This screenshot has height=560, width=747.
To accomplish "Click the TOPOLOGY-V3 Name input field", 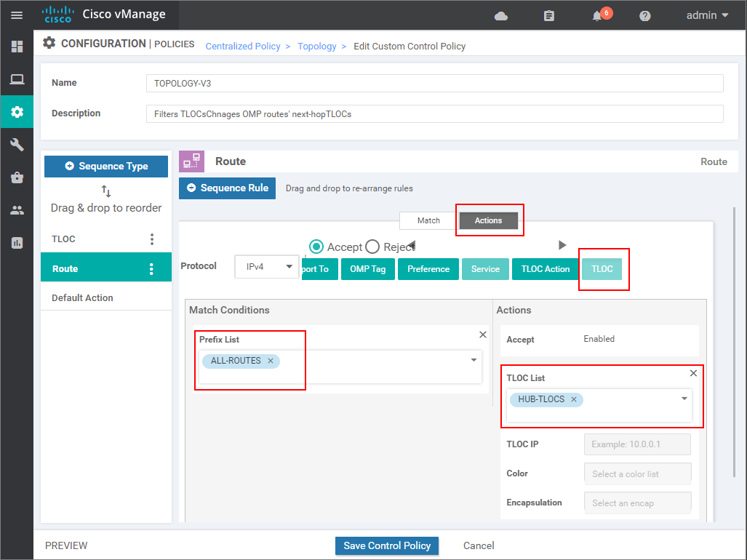I will [x=434, y=82].
